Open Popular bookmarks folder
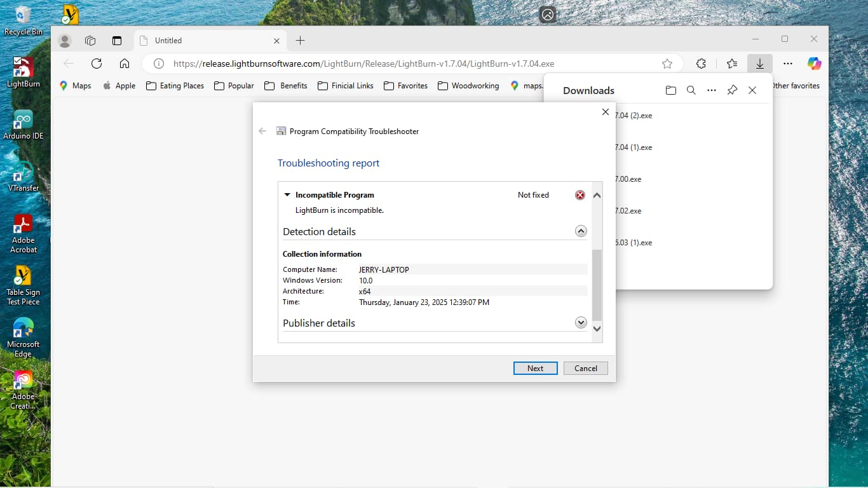This screenshot has height=488, width=868. coord(234,86)
